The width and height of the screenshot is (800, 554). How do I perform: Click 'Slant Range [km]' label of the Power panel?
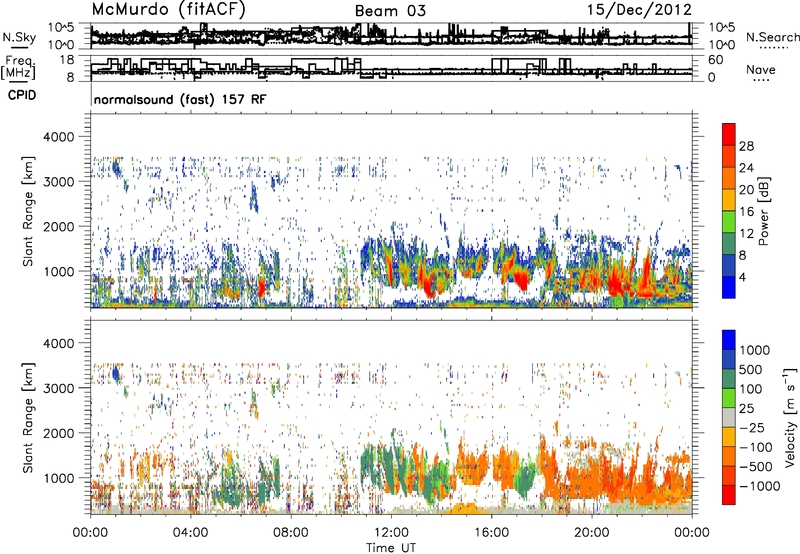28,211
